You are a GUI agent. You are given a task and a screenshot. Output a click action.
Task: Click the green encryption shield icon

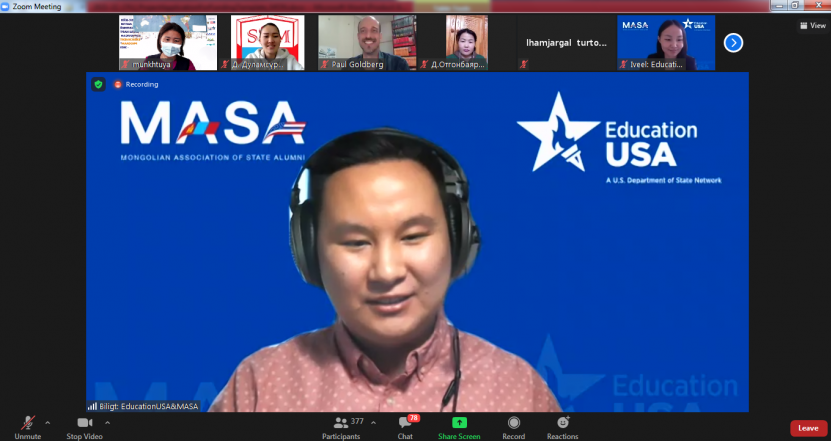coord(99,84)
